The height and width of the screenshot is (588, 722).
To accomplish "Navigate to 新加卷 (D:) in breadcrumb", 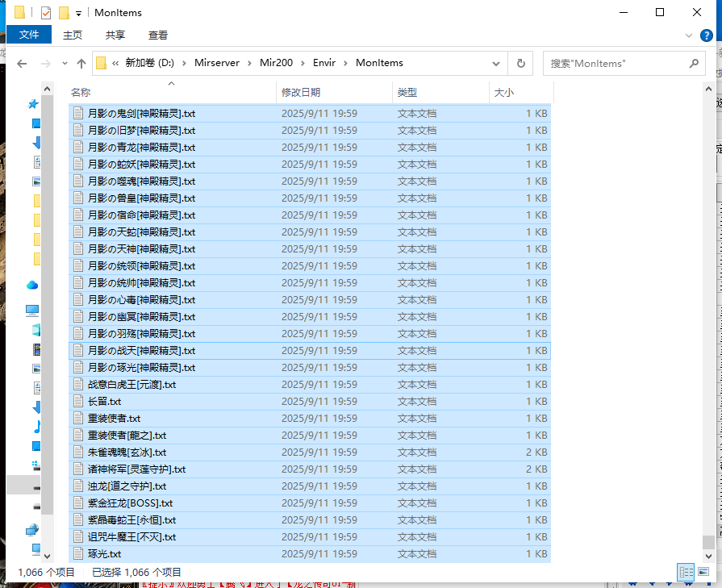I will click(x=150, y=63).
